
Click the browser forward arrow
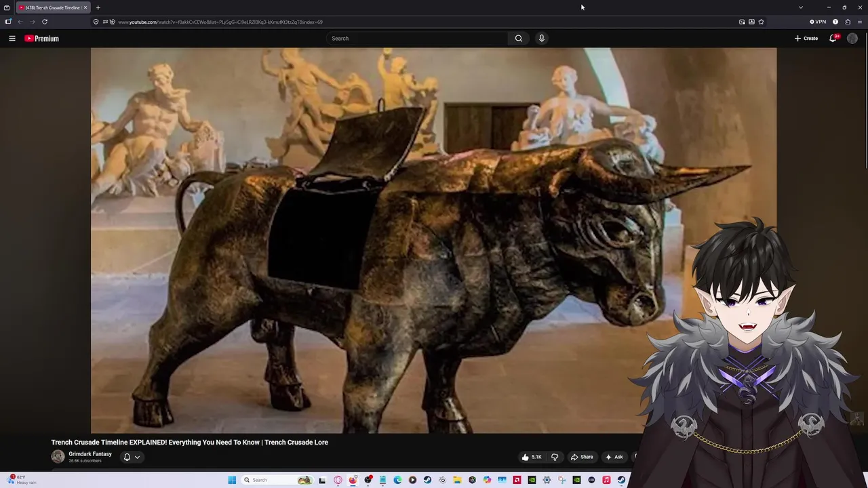click(32, 22)
